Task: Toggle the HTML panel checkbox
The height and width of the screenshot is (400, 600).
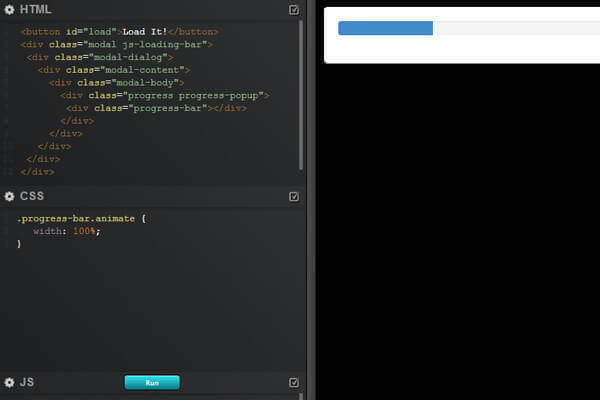Action: [293, 10]
